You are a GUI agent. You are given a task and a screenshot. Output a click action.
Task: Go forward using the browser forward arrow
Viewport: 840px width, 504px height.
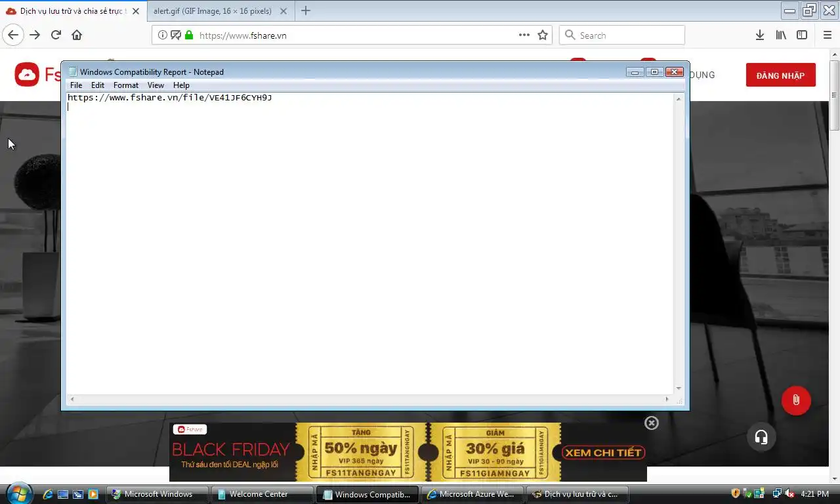(x=35, y=35)
